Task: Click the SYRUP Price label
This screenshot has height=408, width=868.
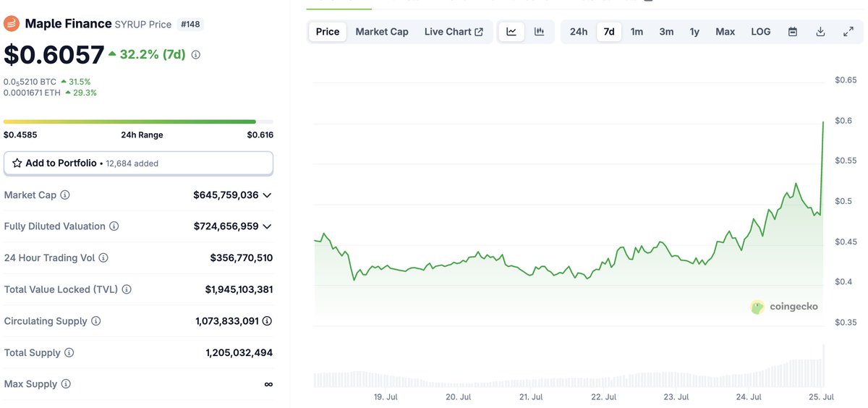Action: (143, 25)
